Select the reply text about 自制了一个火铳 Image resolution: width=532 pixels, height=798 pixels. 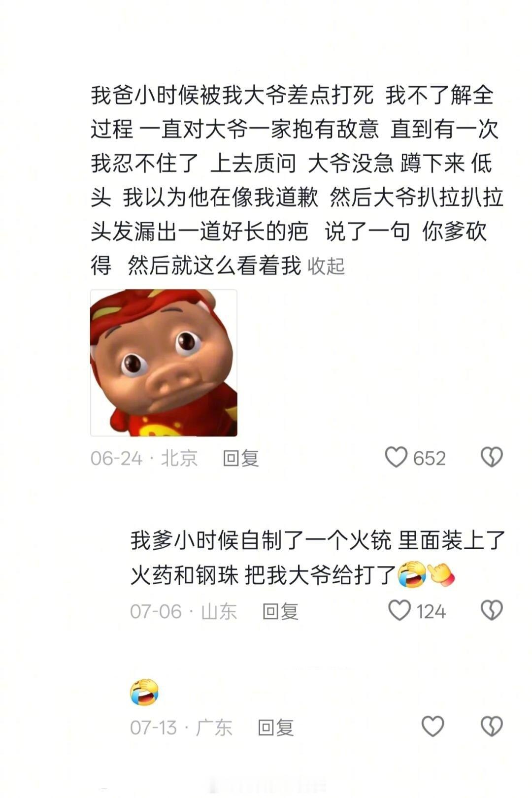(318, 558)
